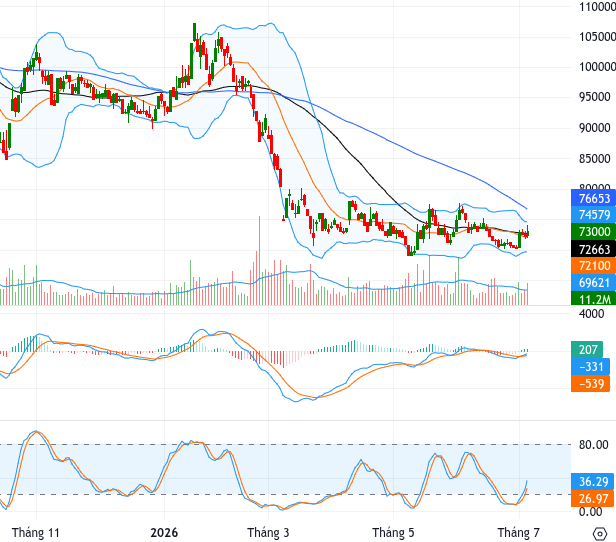Select the 73000 last price label

(x=593, y=231)
